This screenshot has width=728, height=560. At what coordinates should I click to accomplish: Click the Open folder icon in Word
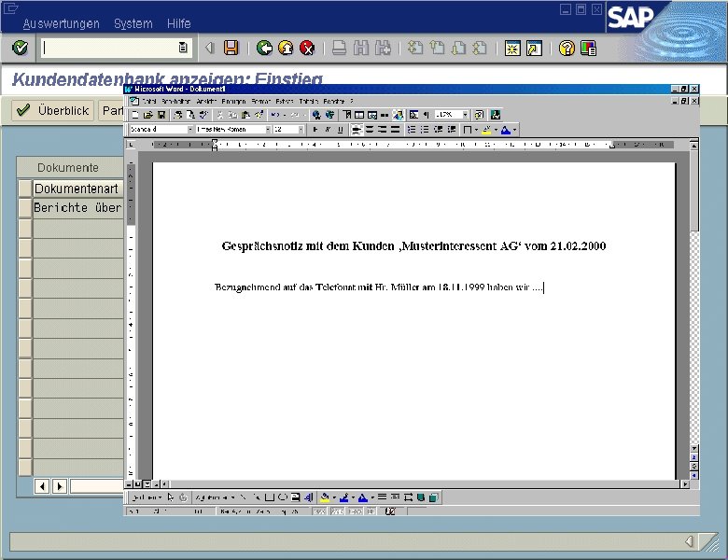pos(148,115)
